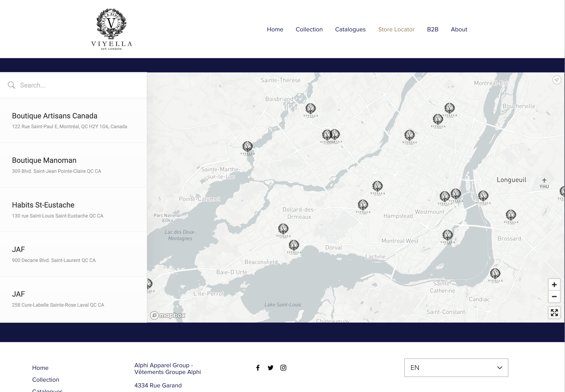This screenshot has width=565, height=392.
Task: Click the Collection link in the footer
Action: pos(45,380)
